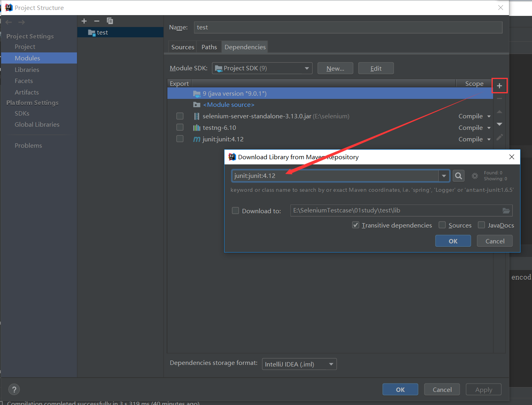Toggle export for selenium-server-standalone jar
Image resolution: width=532 pixels, height=405 pixels.
pyautogui.click(x=180, y=116)
